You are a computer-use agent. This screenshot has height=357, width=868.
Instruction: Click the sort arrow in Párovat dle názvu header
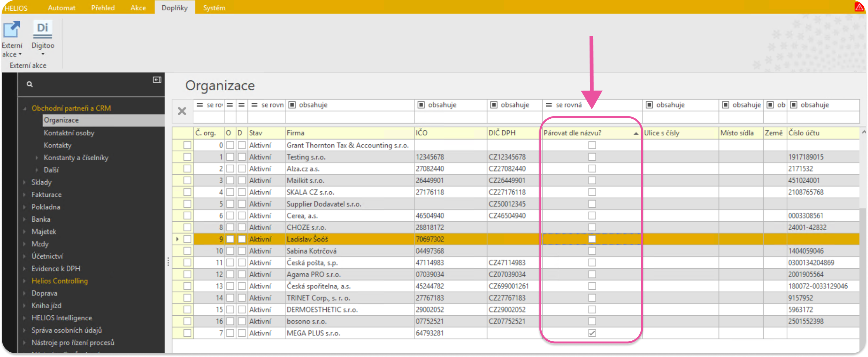pos(636,133)
